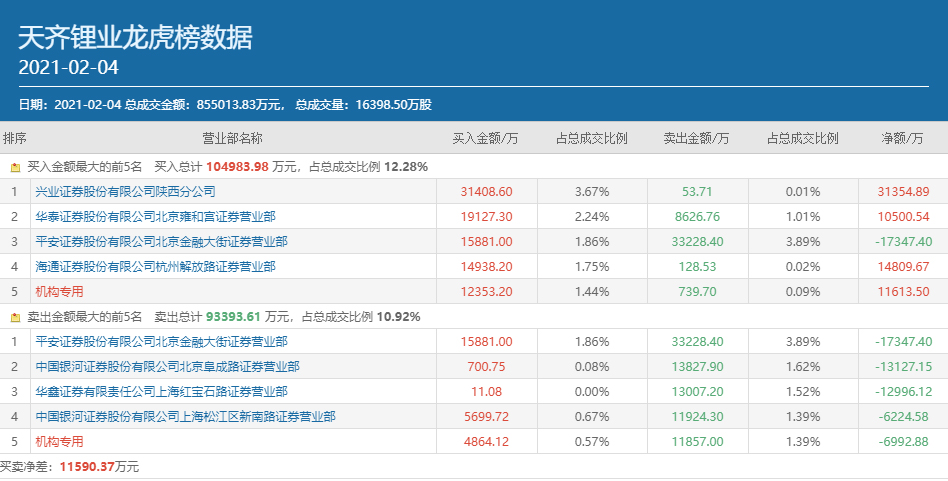
Task: Select the buy amount 11.08
Action: (x=486, y=392)
